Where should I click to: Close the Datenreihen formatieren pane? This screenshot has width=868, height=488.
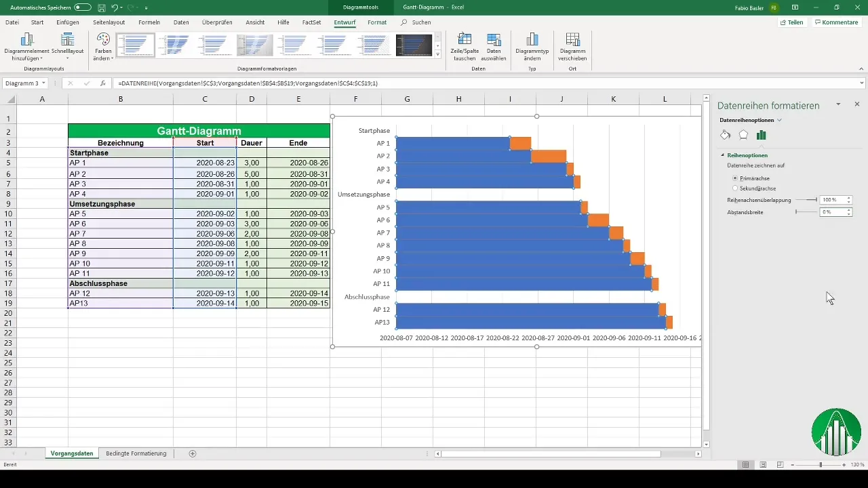(x=857, y=104)
